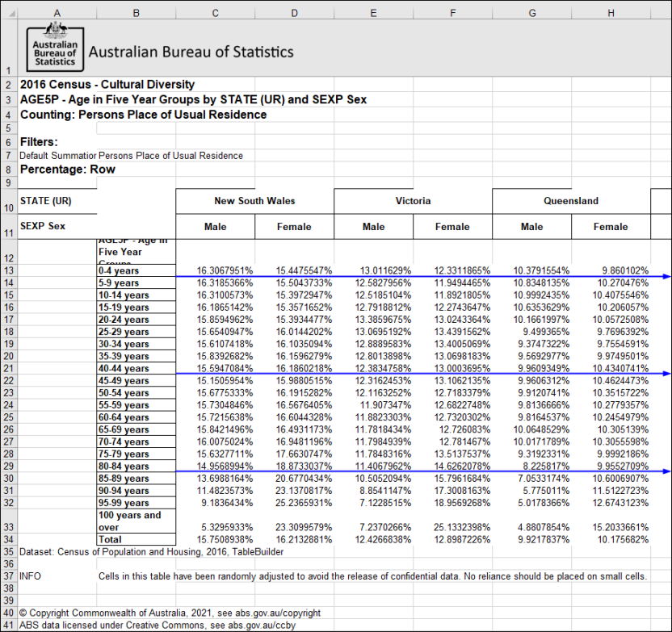Select row 10 header

[x=9, y=201]
